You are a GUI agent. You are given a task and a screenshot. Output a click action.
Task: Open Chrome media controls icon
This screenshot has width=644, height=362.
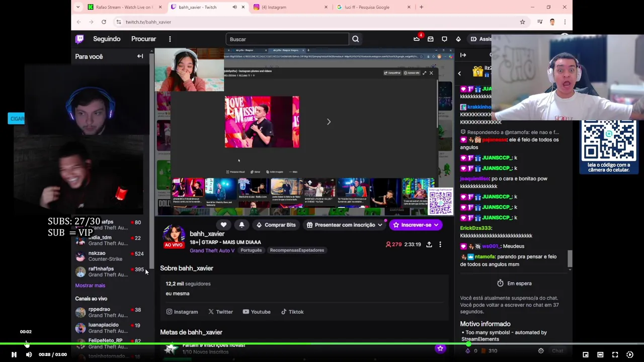[540, 22]
